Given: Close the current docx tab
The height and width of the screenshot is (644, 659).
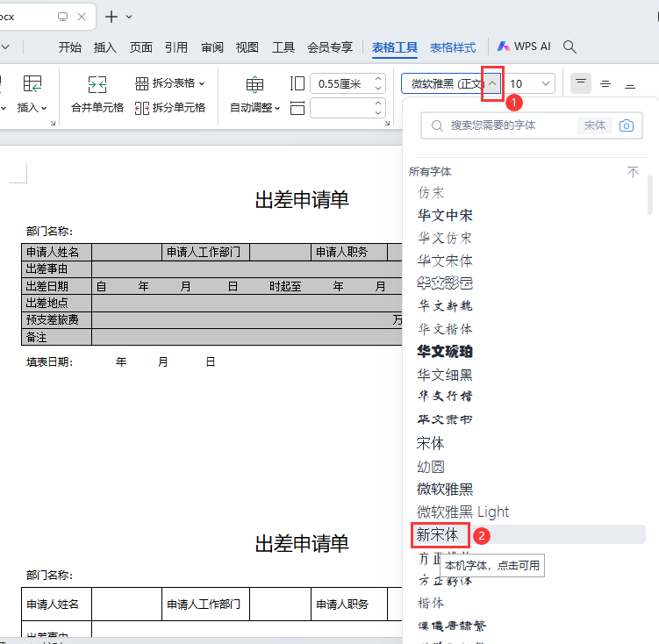Looking at the screenshot, I should click(82, 17).
